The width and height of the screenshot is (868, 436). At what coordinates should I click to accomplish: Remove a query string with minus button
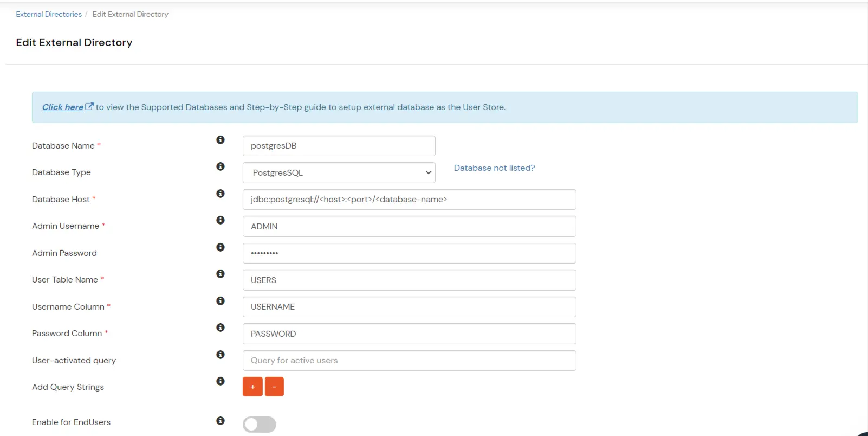(274, 387)
